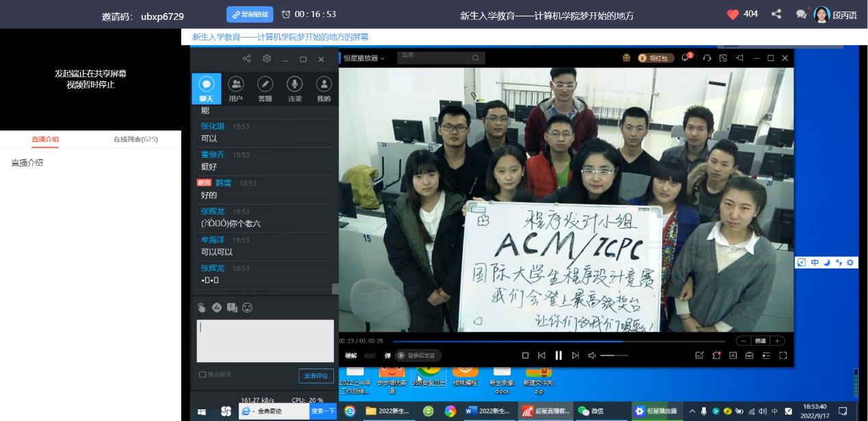Image resolution: width=868 pixels, height=421 pixels.
Task: Mute the player volume speaker icon
Action: (592, 355)
